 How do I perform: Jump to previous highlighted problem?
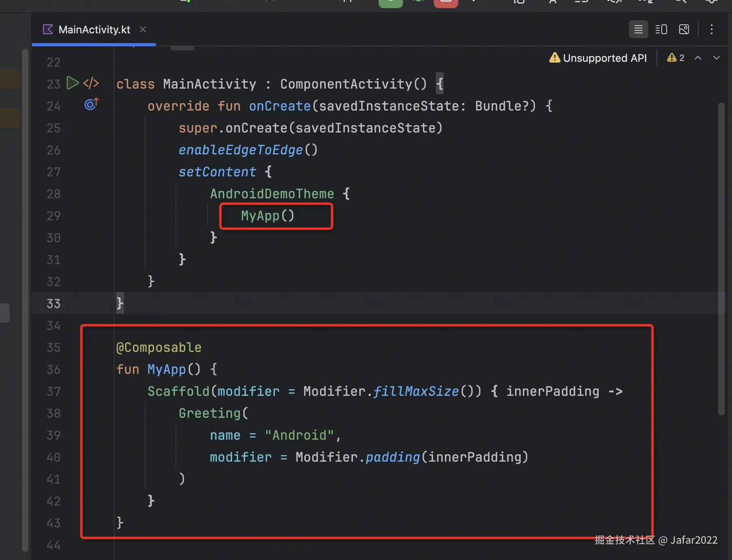click(x=698, y=58)
